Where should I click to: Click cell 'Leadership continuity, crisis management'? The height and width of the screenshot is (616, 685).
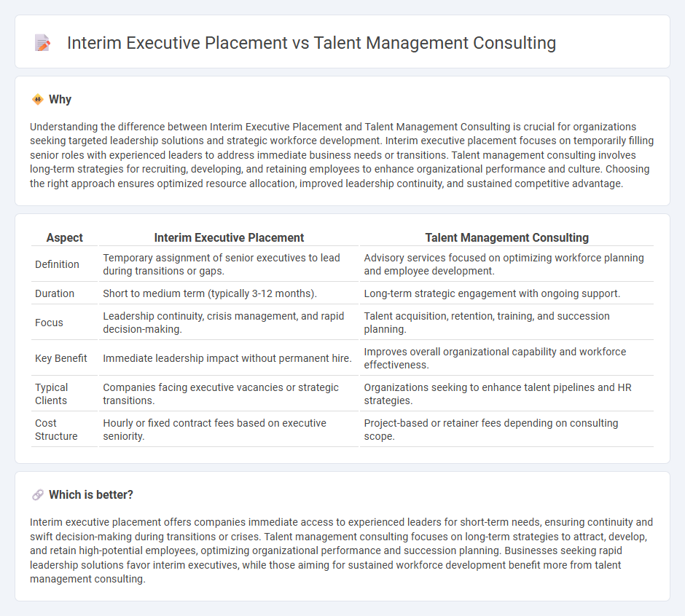(229, 323)
